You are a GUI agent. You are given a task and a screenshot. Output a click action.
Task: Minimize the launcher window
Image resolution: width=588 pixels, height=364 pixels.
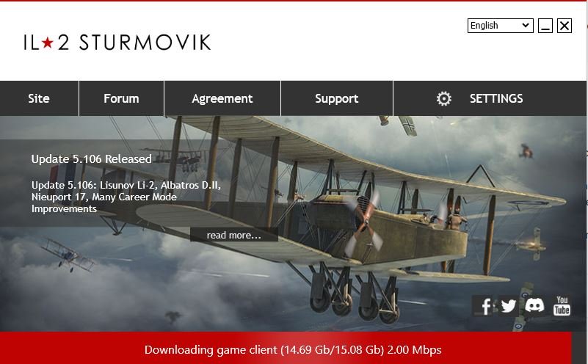click(x=545, y=26)
